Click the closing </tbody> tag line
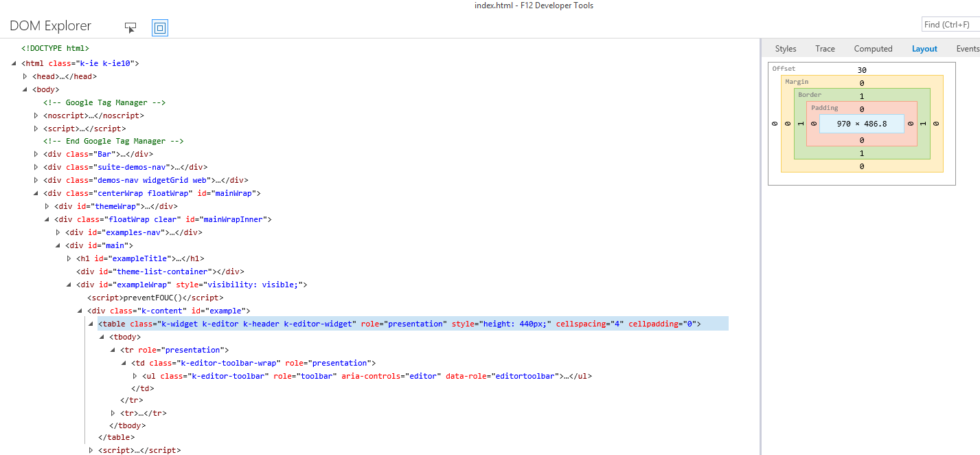Viewport: 980px width, 455px height. coord(128,425)
